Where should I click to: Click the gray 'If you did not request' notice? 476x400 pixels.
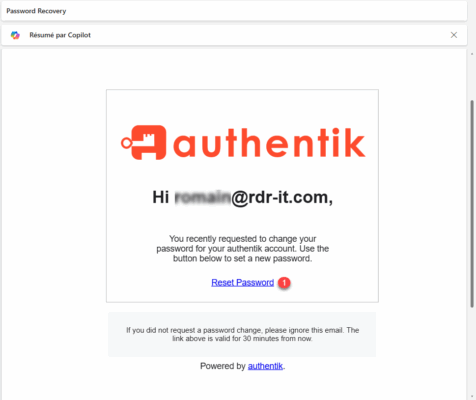point(242,334)
